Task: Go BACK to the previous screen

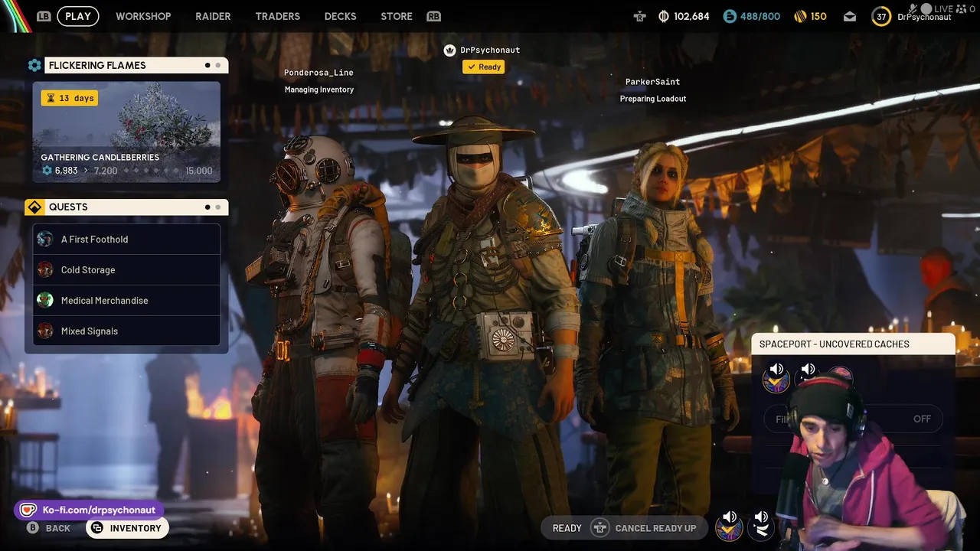Action: pos(58,528)
